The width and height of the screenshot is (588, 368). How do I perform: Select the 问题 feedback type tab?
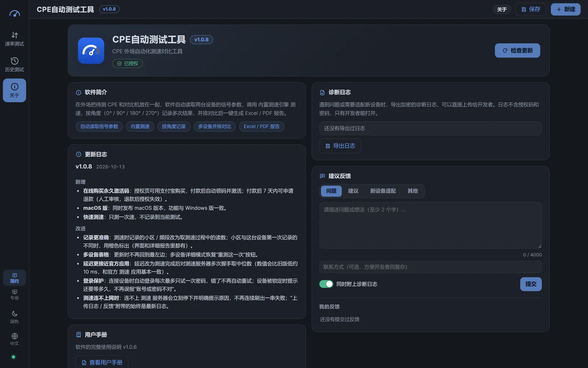pyautogui.click(x=331, y=191)
